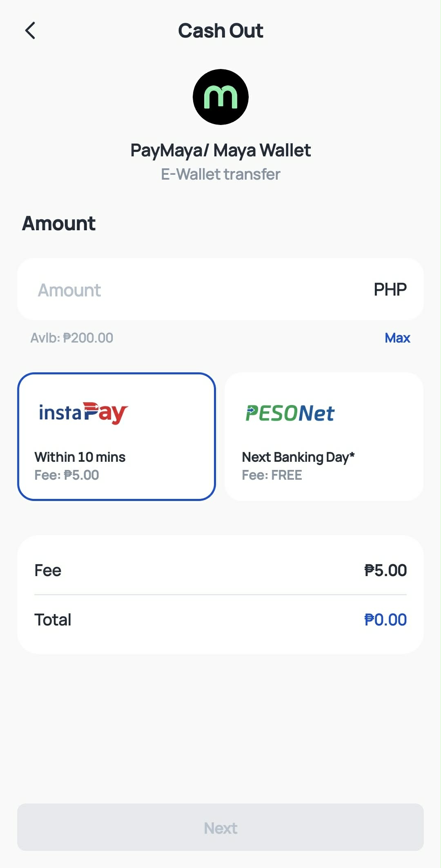
Task: Tap the PESONet Fee FREE label
Action: [x=272, y=475]
